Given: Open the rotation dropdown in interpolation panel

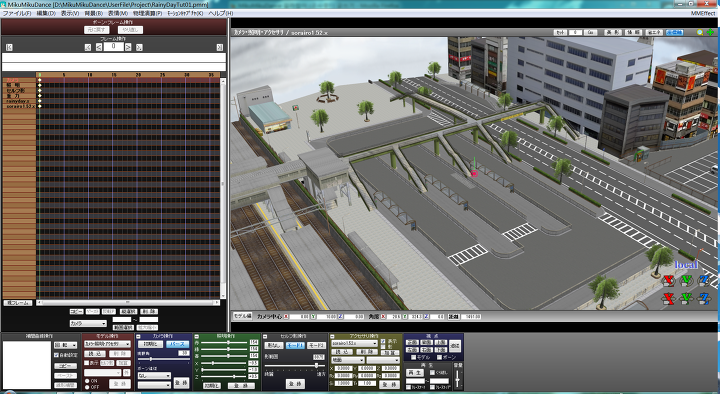Looking at the screenshot, I should point(66,345).
